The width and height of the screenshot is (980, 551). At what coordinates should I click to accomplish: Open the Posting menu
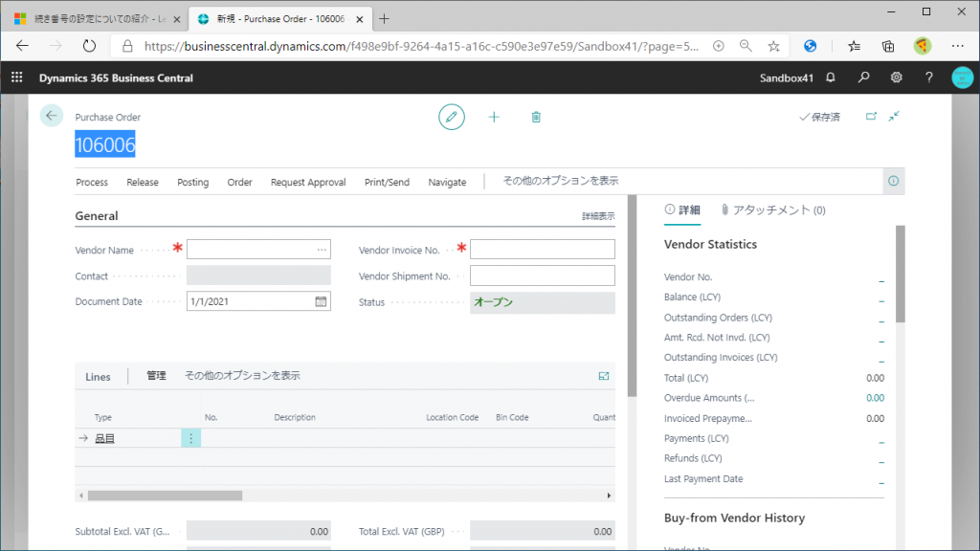[192, 182]
